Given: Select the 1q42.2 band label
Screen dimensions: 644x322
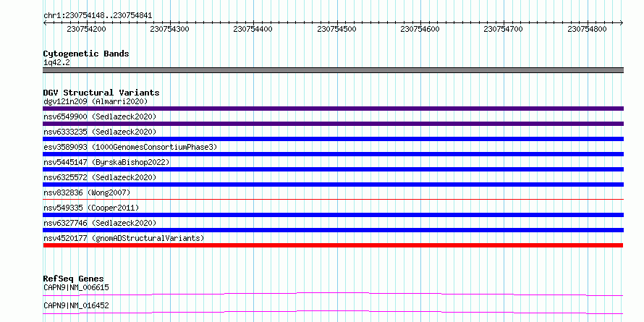Looking at the screenshot, I should 56,62.
